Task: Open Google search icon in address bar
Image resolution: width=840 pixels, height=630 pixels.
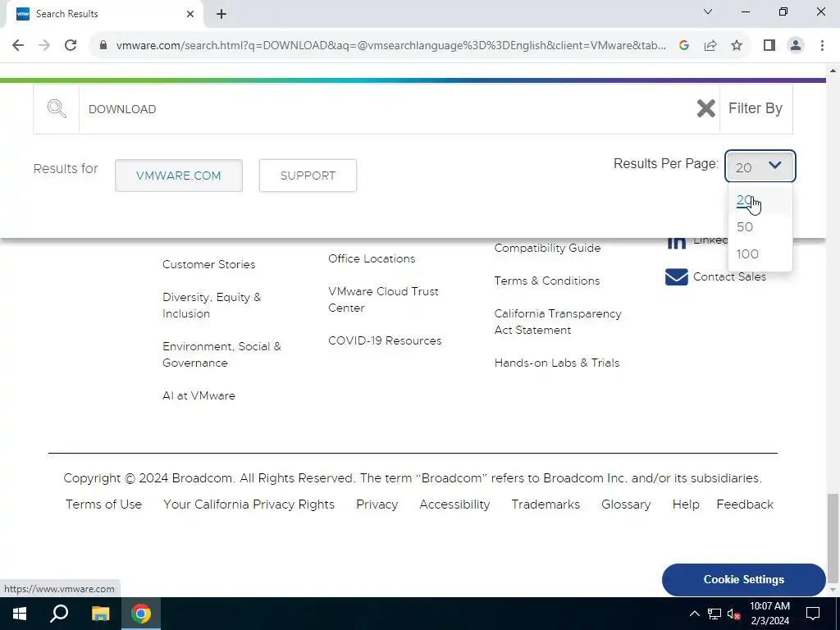Action: (x=683, y=45)
